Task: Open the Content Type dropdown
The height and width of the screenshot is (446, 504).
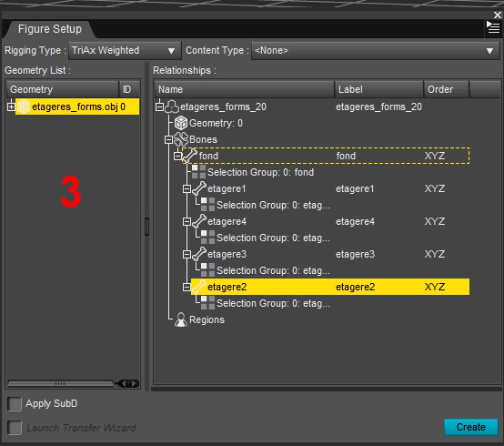Action: 375,50
